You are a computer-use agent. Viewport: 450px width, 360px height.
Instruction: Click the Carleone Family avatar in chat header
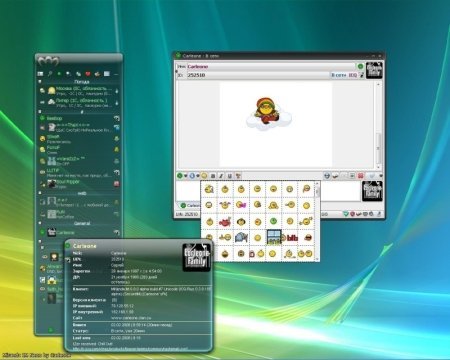coord(374,70)
